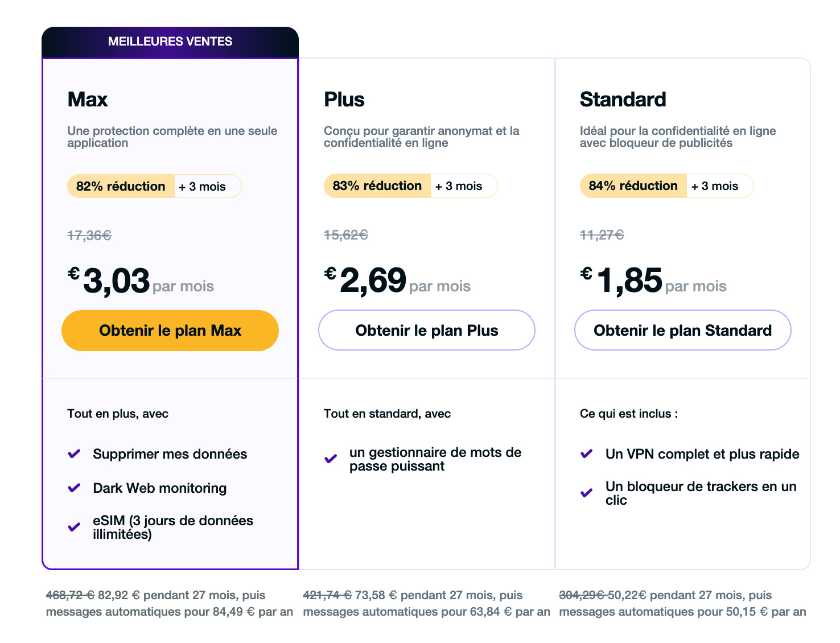Click the 82% réduction badge on Max plan

(120, 186)
